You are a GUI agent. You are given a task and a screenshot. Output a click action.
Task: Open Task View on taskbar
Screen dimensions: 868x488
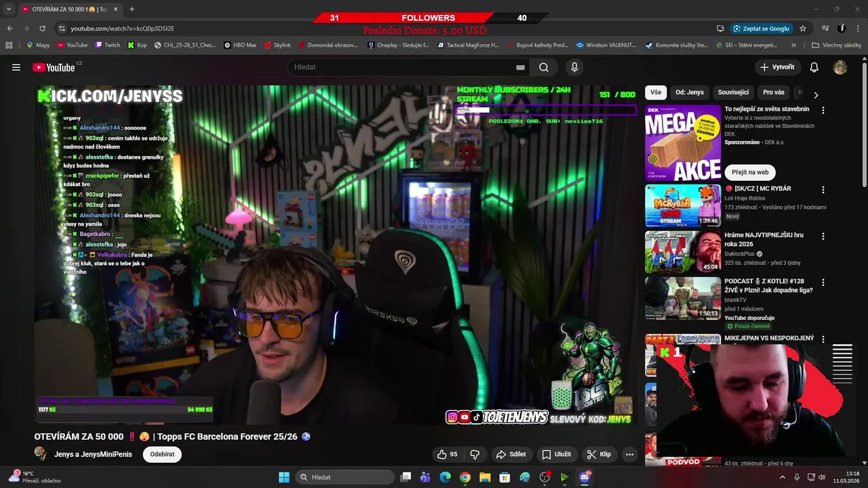click(x=406, y=477)
